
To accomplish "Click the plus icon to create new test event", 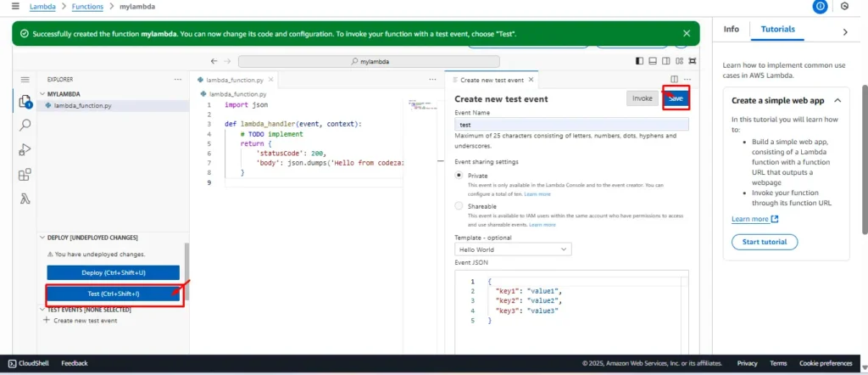I will click(47, 320).
